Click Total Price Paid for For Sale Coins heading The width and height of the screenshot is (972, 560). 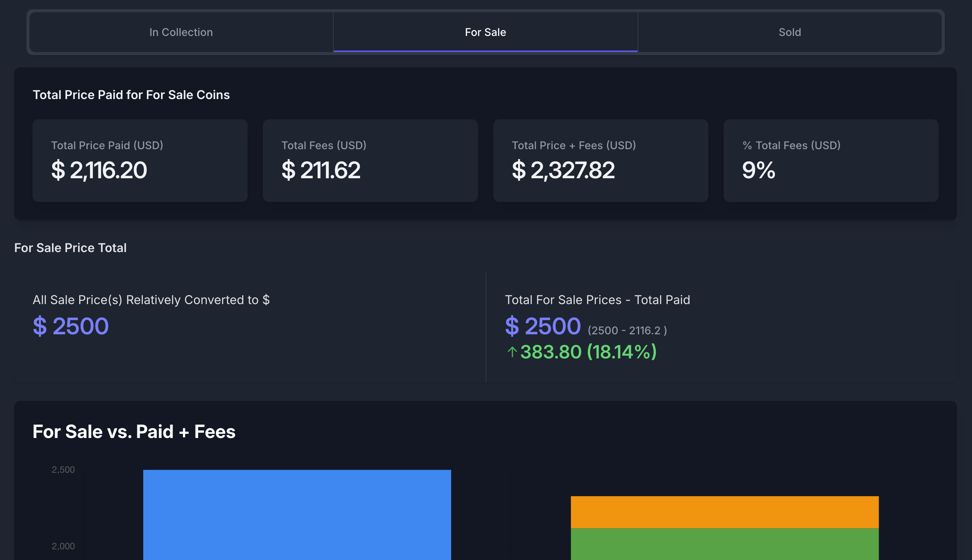[131, 94]
